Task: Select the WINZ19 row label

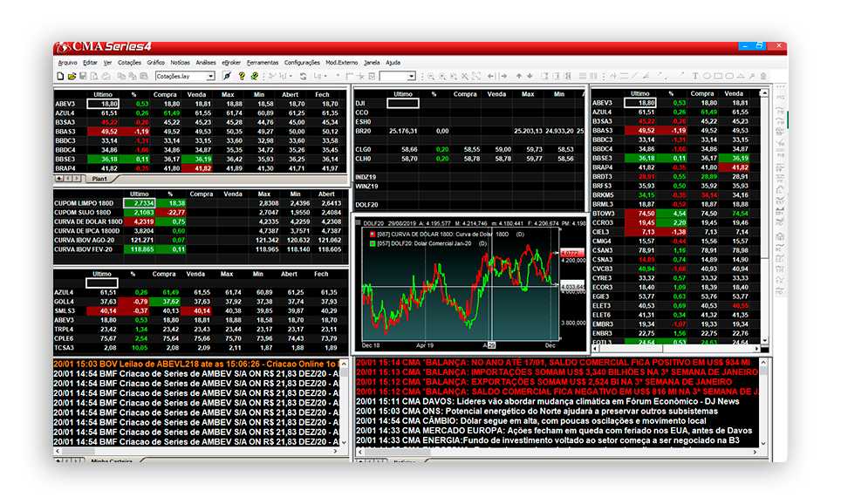Action: coord(367,186)
